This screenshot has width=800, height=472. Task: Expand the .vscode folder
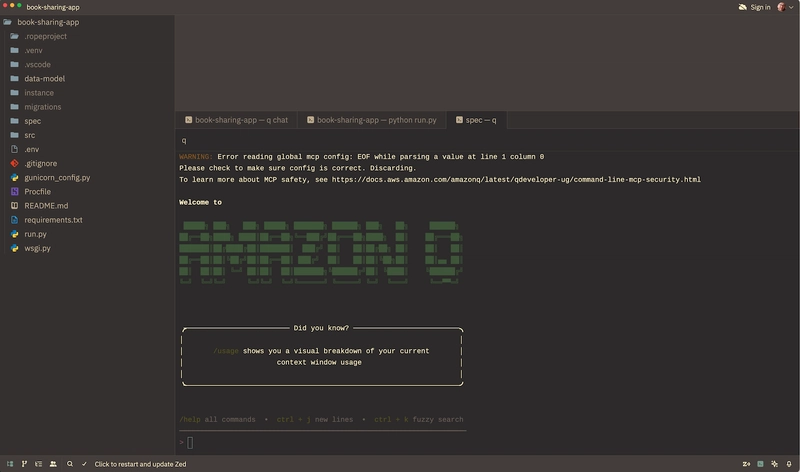coord(37,64)
